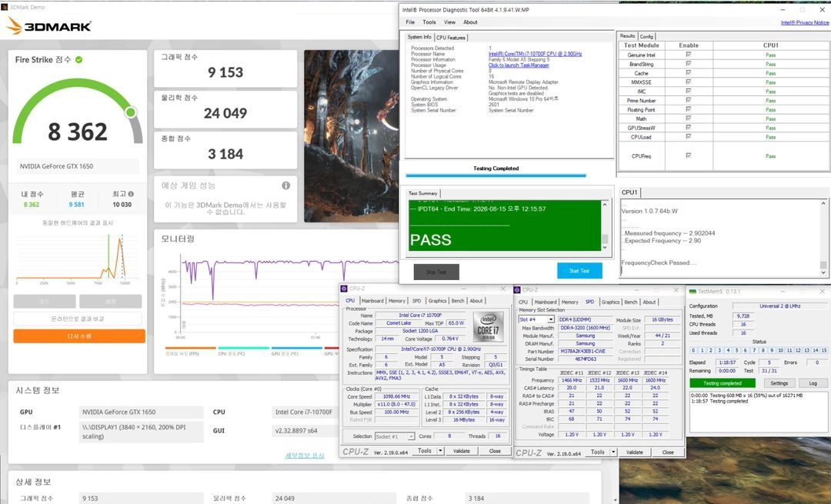Click the Intel Core i7 logo badge in CPU-Z

coord(488,326)
